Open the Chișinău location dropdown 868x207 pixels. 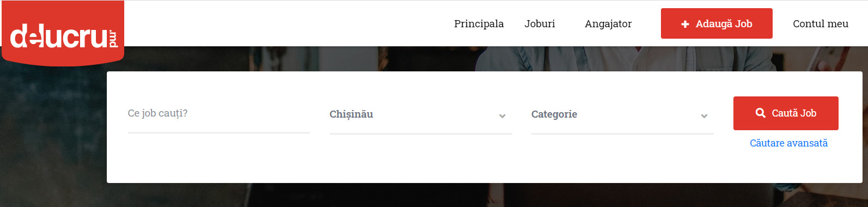point(421,114)
